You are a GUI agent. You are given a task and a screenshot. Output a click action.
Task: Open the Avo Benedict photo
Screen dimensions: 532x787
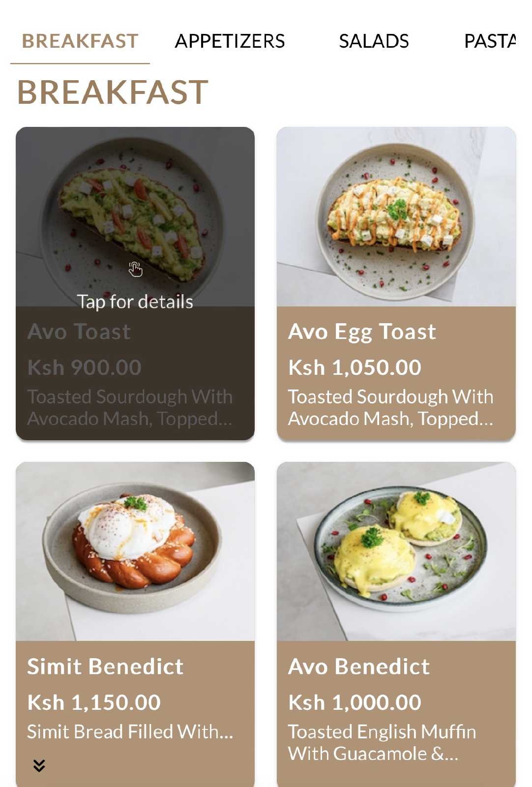396,551
